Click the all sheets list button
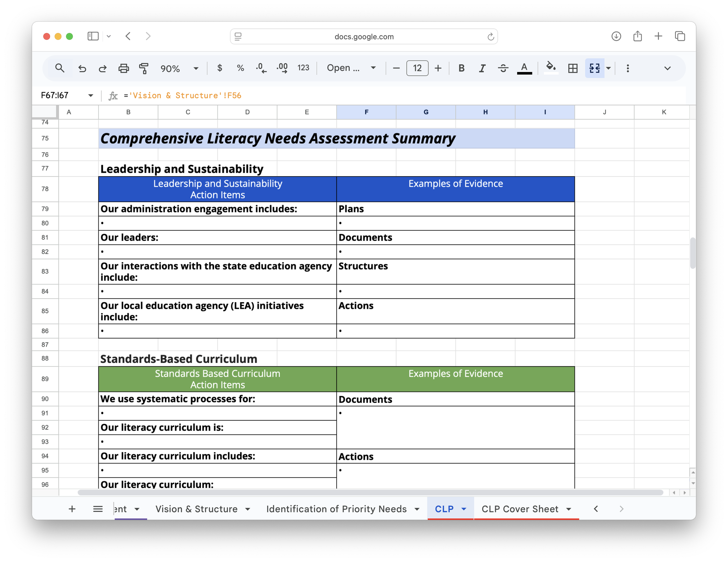The image size is (728, 562). pos(98,509)
